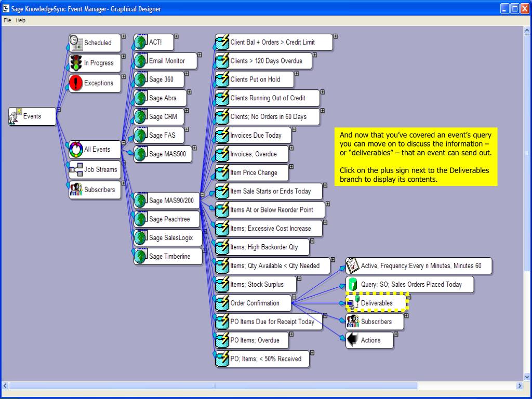Select Invoices; Overdue event node
This screenshot has width=532, height=399.
(252, 154)
